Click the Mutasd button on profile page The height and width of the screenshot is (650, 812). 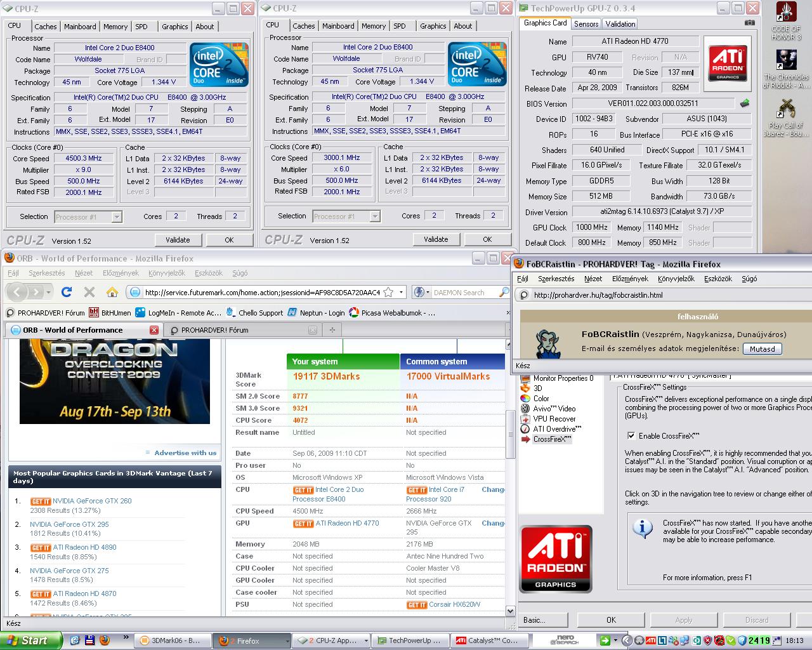coord(763,349)
